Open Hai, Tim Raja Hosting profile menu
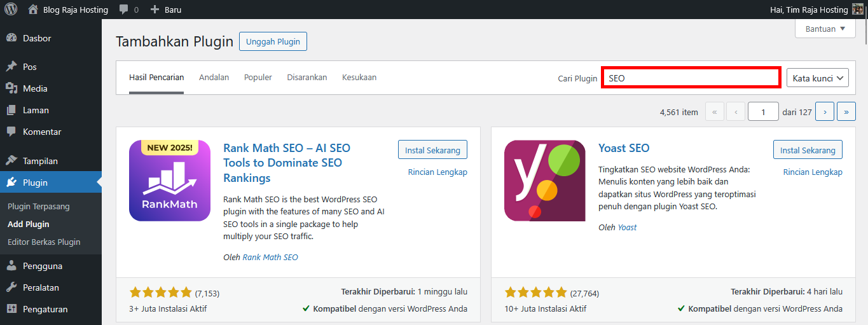 (816, 10)
